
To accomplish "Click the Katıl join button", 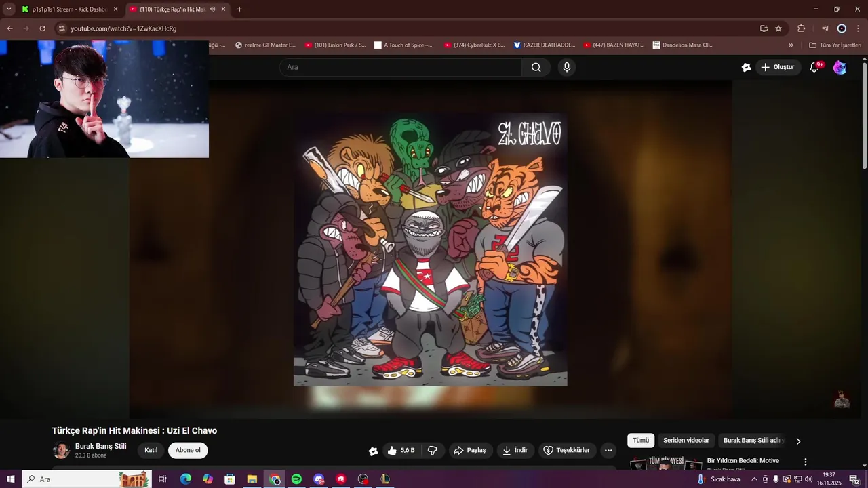I will coord(151,451).
